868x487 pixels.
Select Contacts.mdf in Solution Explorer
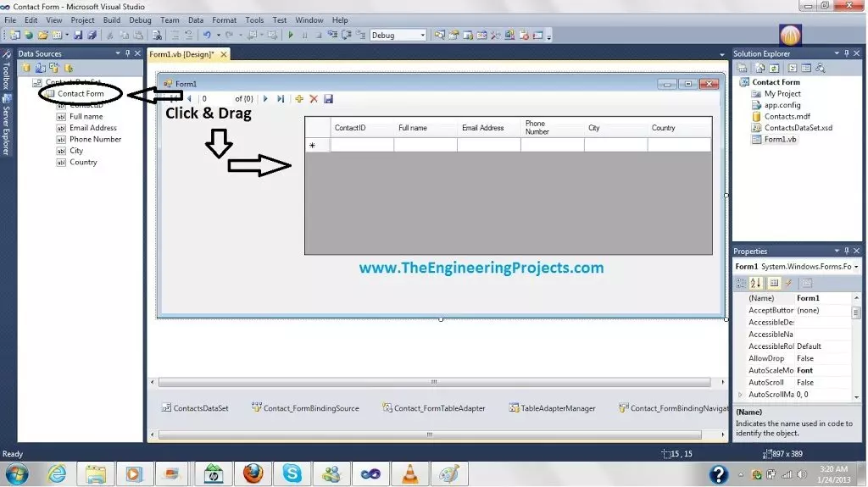pyautogui.click(x=787, y=117)
